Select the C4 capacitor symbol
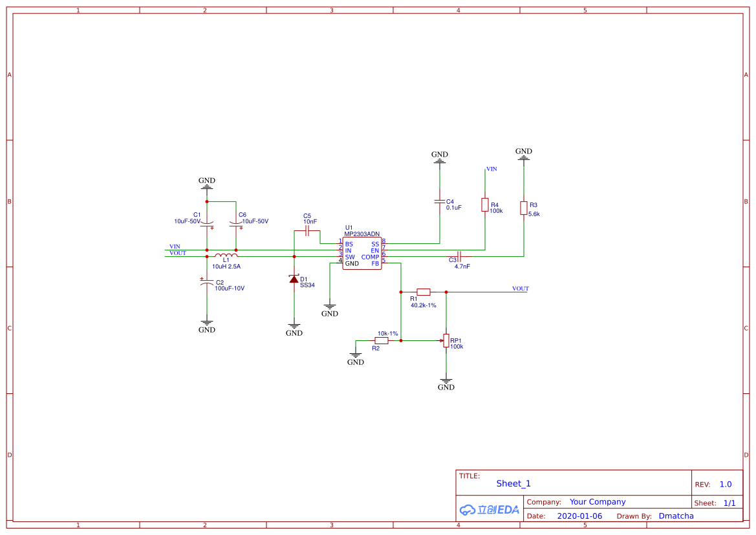Image resolution: width=756 pixels, height=535 pixels. (x=440, y=202)
